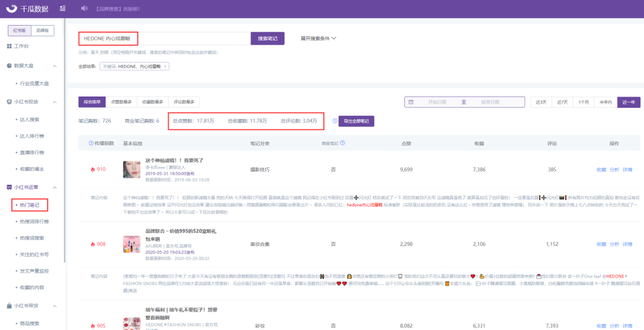Click the 小红书投放 box icon
The width and height of the screenshot is (644, 330).
pos(9,101)
